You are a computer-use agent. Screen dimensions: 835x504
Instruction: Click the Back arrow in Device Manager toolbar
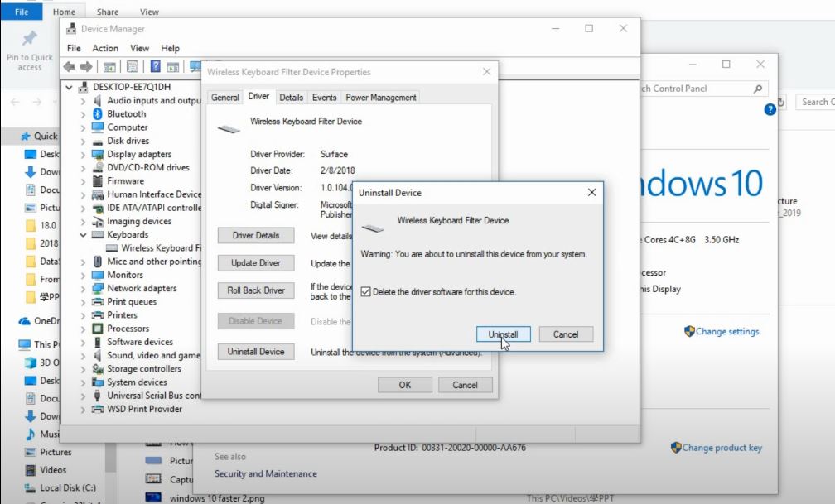click(x=70, y=66)
